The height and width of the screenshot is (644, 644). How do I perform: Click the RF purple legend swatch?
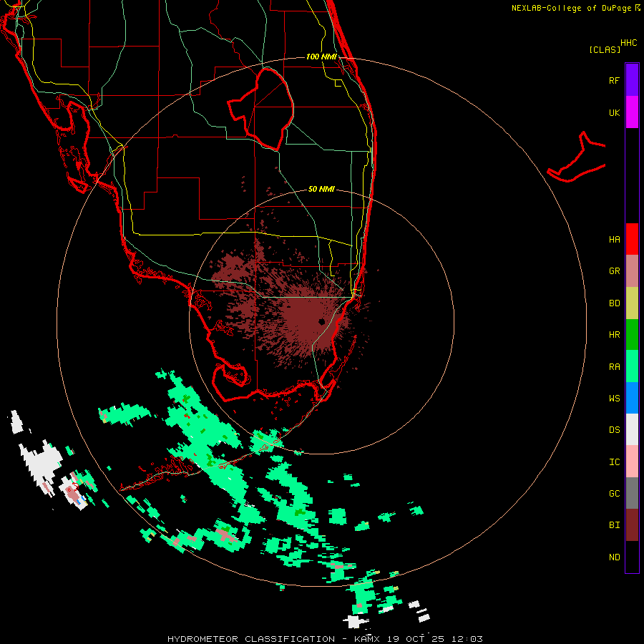[632, 80]
